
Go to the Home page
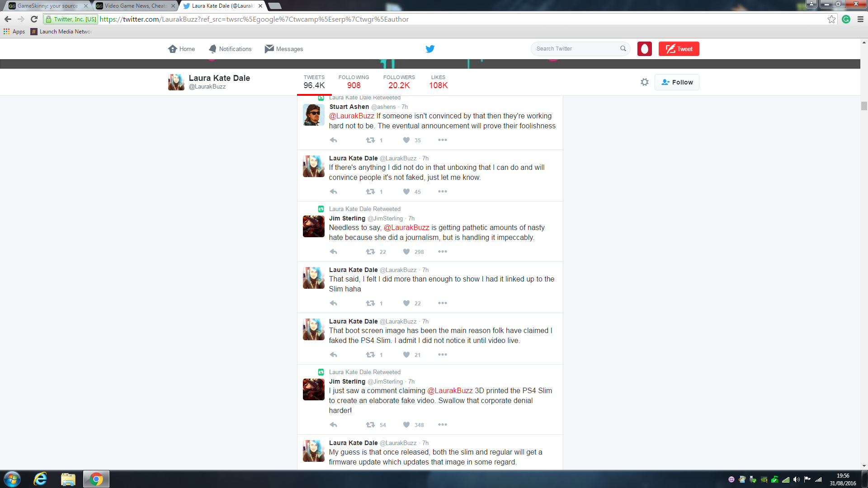click(181, 49)
